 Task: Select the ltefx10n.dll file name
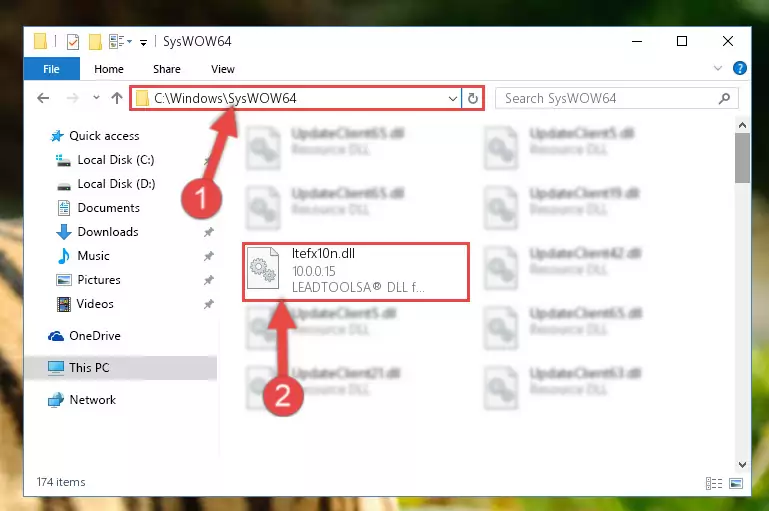(323, 254)
